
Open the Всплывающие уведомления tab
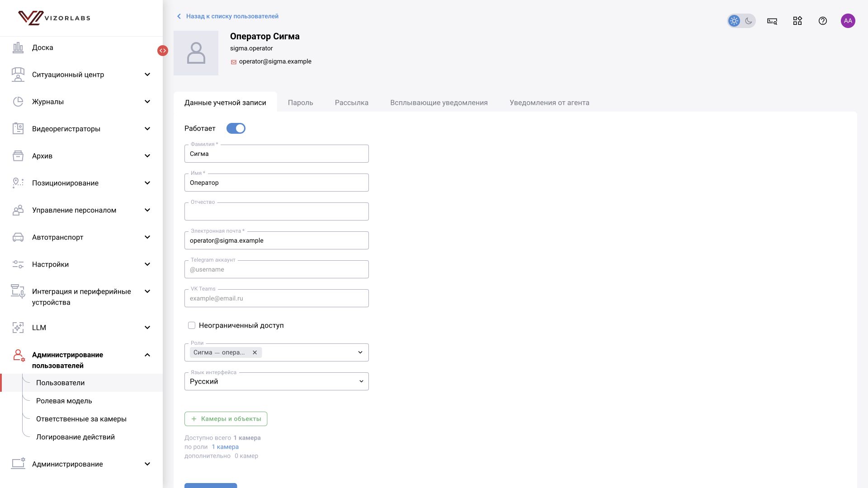(x=439, y=103)
